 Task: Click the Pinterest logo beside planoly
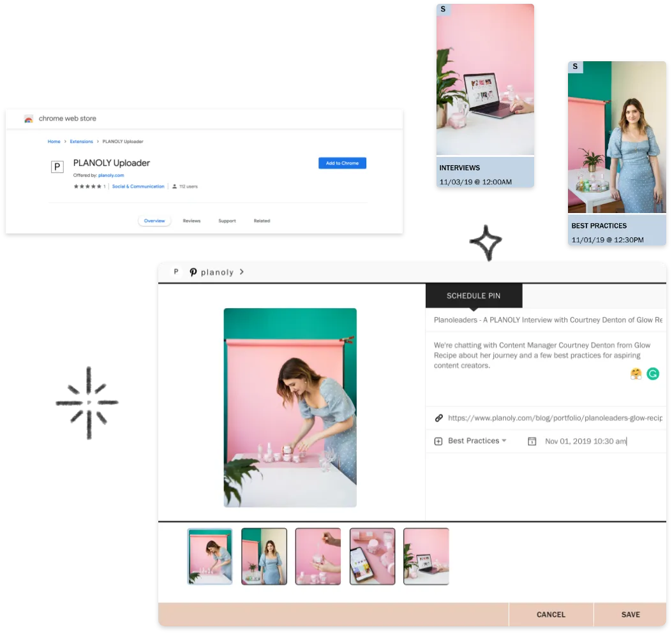(193, 272)
